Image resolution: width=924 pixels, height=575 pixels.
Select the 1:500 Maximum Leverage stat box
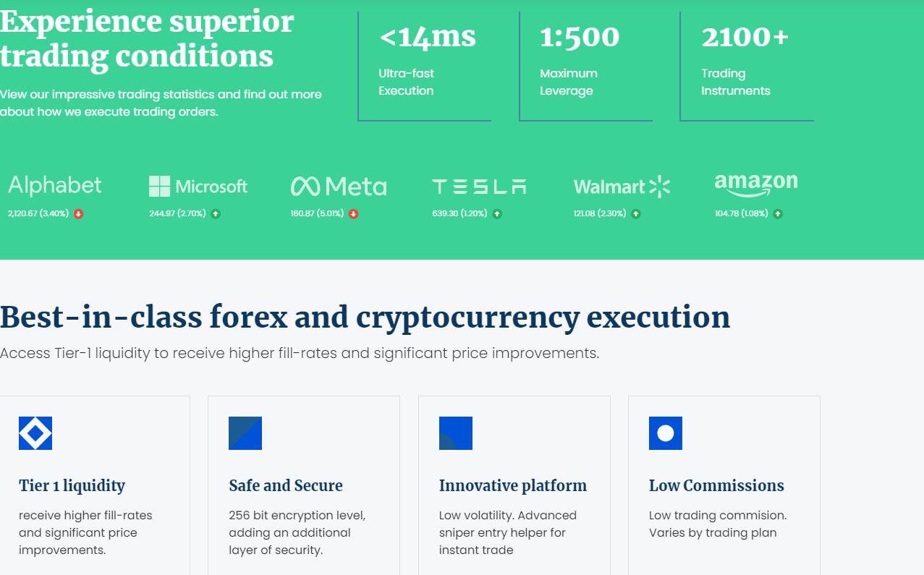(x=586, y=67)
